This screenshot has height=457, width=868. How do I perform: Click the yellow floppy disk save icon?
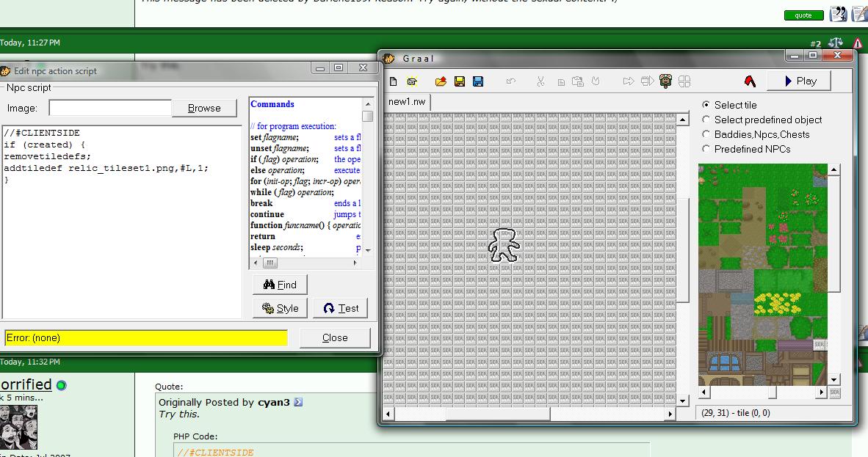click(x=460, y=81)
